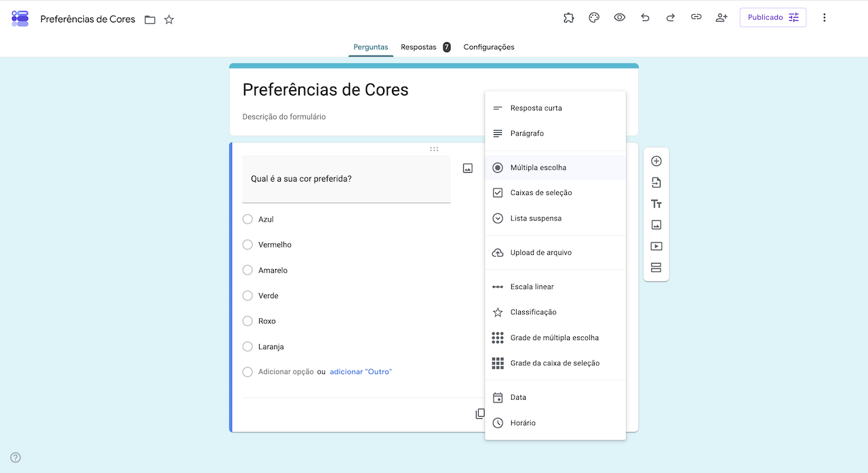Select the Verde radio option
This screenshot has width=868, height=473.
point(248,295)
